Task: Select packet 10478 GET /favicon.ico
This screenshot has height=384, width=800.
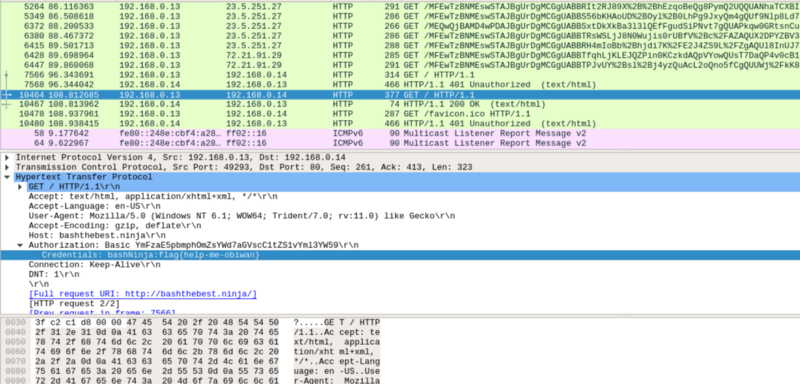Action: (400, 114)
